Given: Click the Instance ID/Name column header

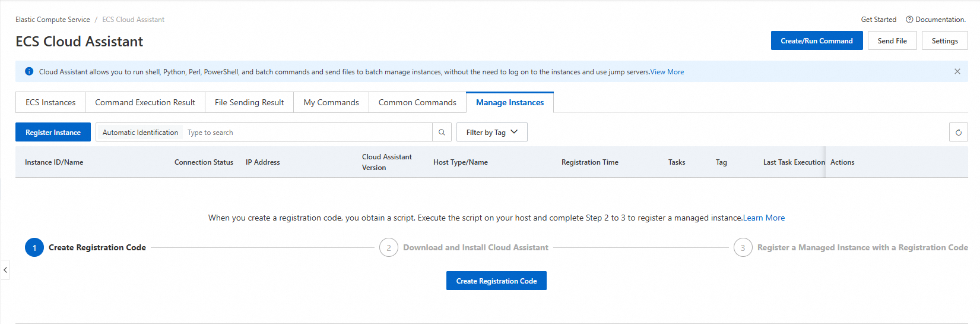Looking at the screenshot, I should coord(54,162).
